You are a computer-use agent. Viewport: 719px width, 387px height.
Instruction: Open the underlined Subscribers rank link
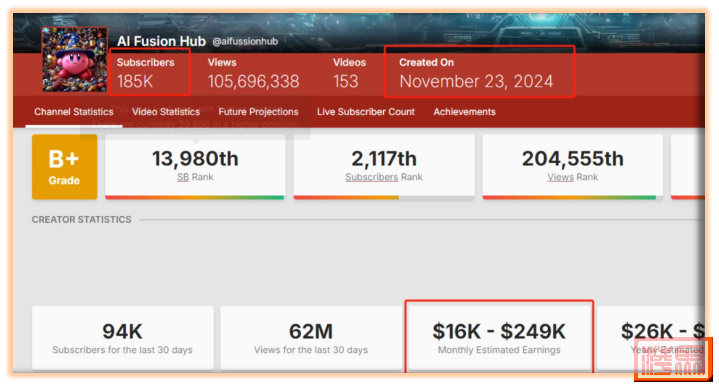[371, 177]
